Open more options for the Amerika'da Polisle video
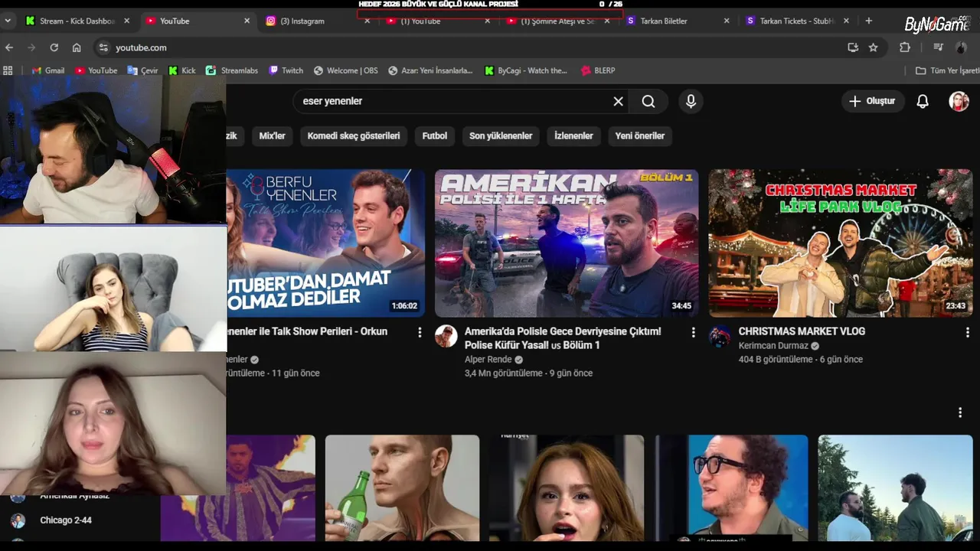The height and width of the screenshot is (551, 980). (x=693, y=332)
